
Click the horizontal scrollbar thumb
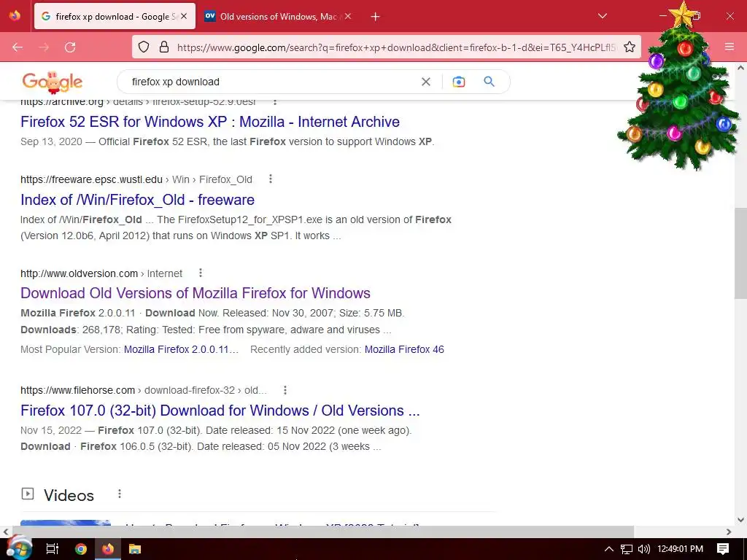coord(323,532)
